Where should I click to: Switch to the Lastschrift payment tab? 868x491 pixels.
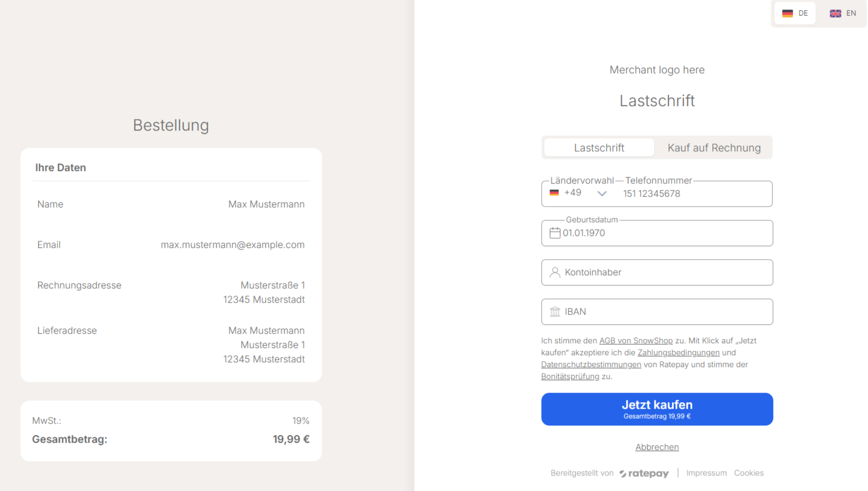599,148
